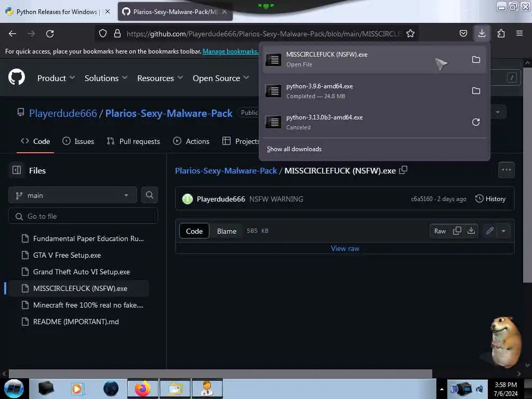Screen dimensions: 532x399
Task: Show hidden system tray icons arrow
Action: click(442, 389)
